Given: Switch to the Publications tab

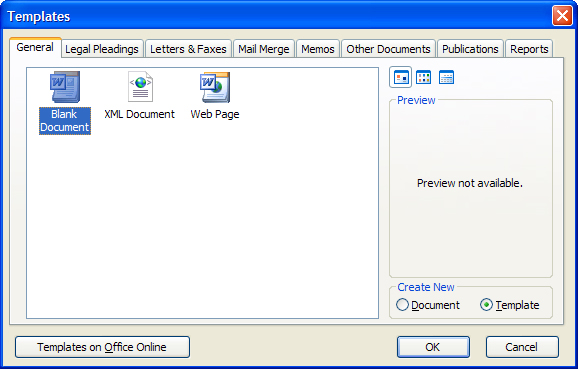Looking at the screenshot, I should pyautogui.click(x=470, y=49).
